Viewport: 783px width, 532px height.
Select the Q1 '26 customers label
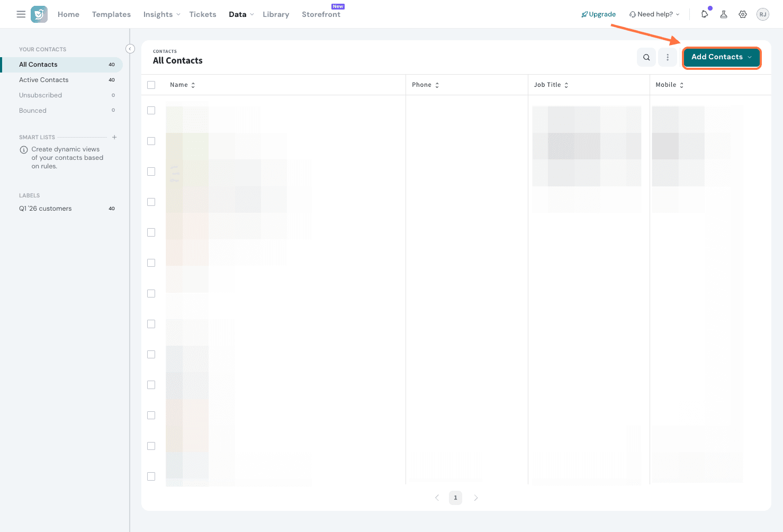46,209
